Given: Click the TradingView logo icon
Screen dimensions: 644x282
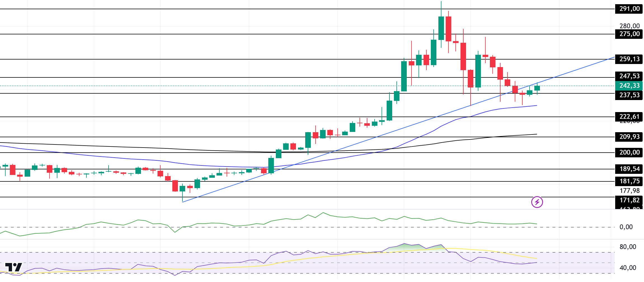Looking at the screenshot, I should [x=13, y=267].
